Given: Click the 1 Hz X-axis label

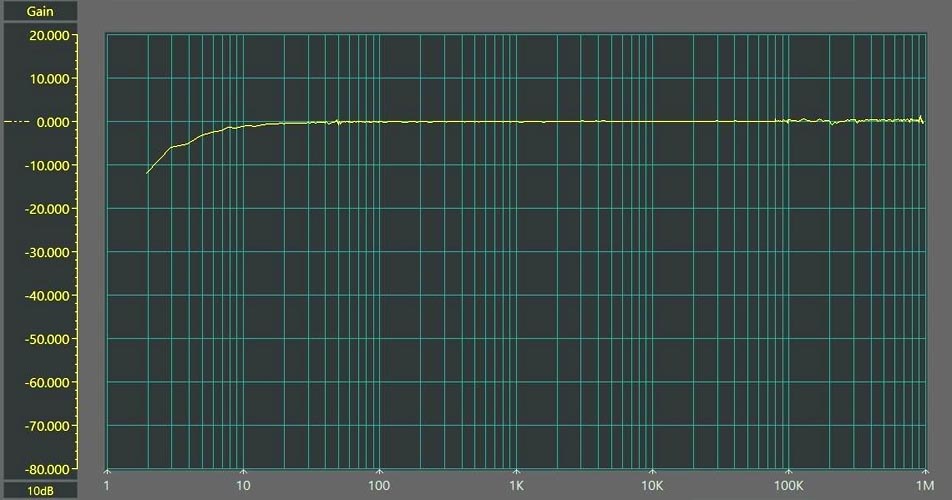Looking at the screenshot, I should 107,487.
